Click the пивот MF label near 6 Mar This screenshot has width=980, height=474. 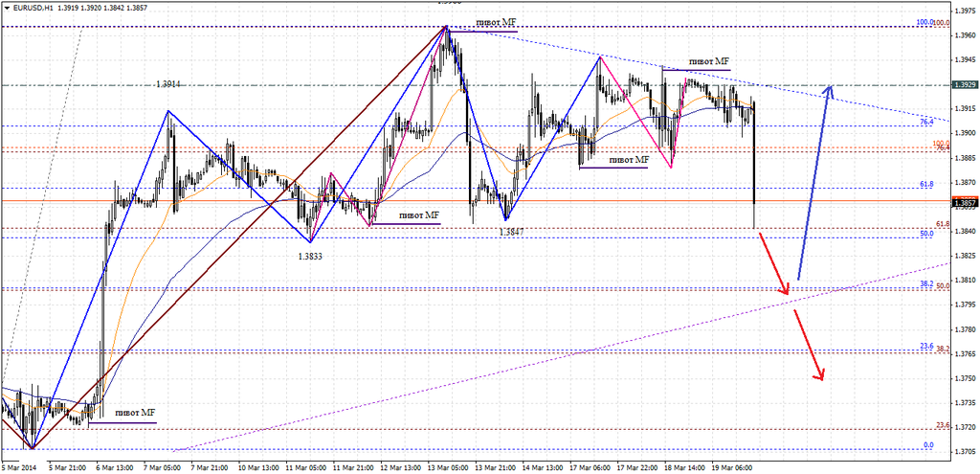point(135,412)
